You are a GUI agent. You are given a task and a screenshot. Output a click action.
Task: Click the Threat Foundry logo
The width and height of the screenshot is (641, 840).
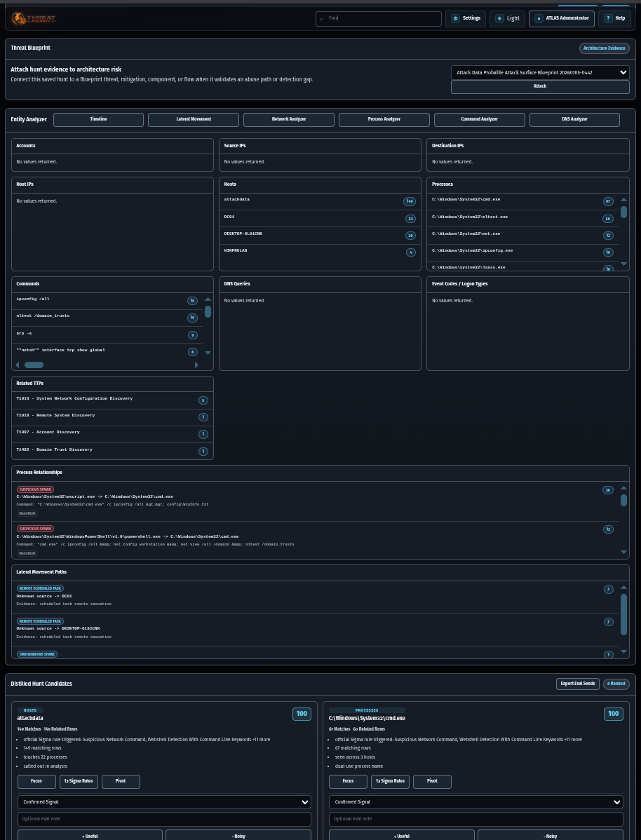tap(33, 19)
